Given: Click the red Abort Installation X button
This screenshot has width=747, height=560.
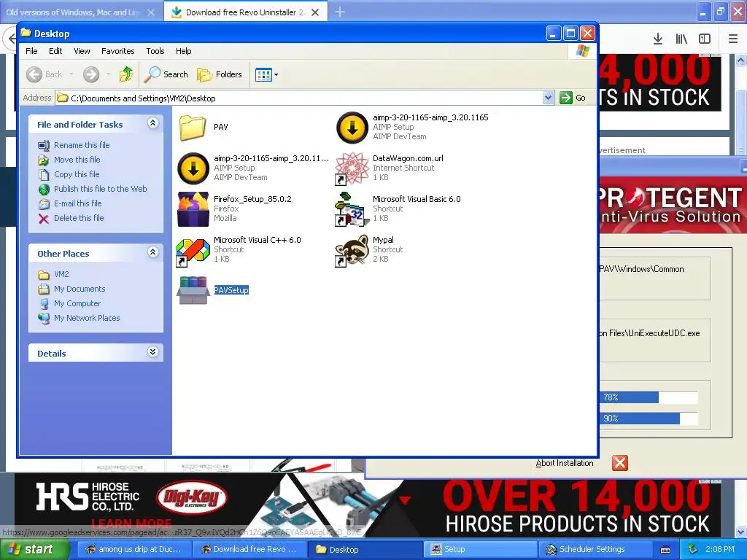Looking at the screenshot, I should pos(620,463).
